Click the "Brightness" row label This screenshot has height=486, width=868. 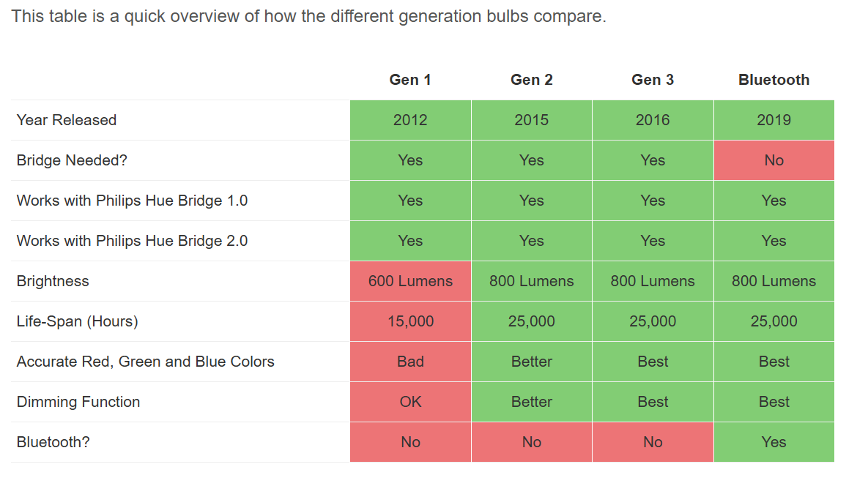pyautogui.click(x=53, y=281)
